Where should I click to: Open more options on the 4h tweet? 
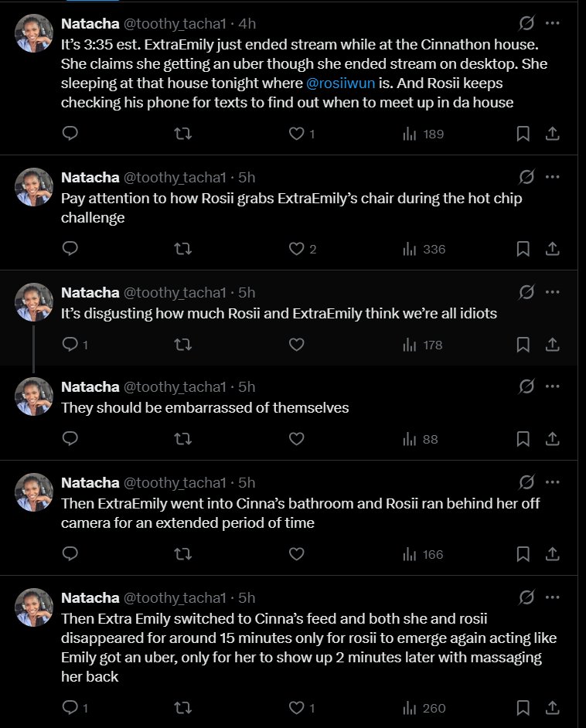552,22
